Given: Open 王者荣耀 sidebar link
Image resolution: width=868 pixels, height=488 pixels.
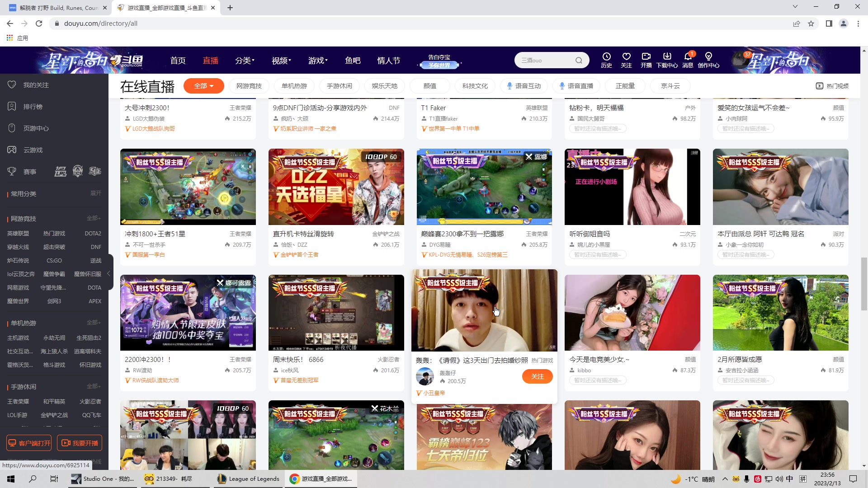Looking at the screenshot, I should click(18, 401).
